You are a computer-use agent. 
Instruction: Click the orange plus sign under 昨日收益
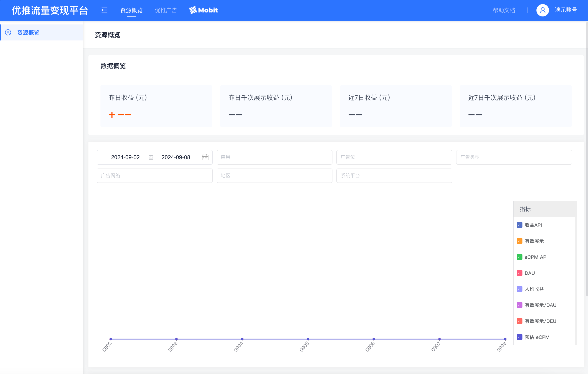click(112, 115)
